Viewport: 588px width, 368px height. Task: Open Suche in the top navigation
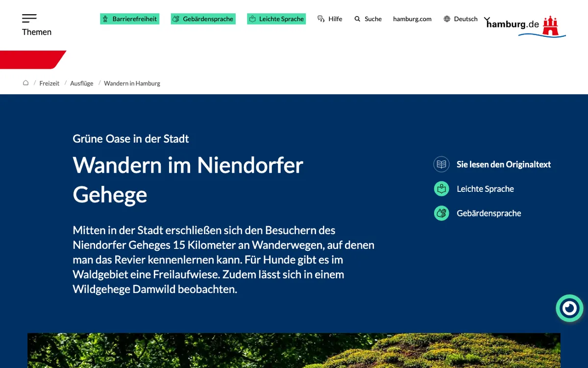coord(373,19)
